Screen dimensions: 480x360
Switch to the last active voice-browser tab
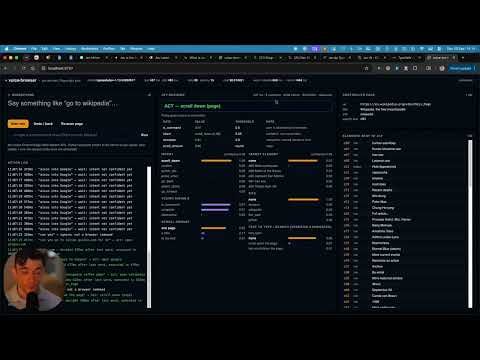(x=440, y=58)
